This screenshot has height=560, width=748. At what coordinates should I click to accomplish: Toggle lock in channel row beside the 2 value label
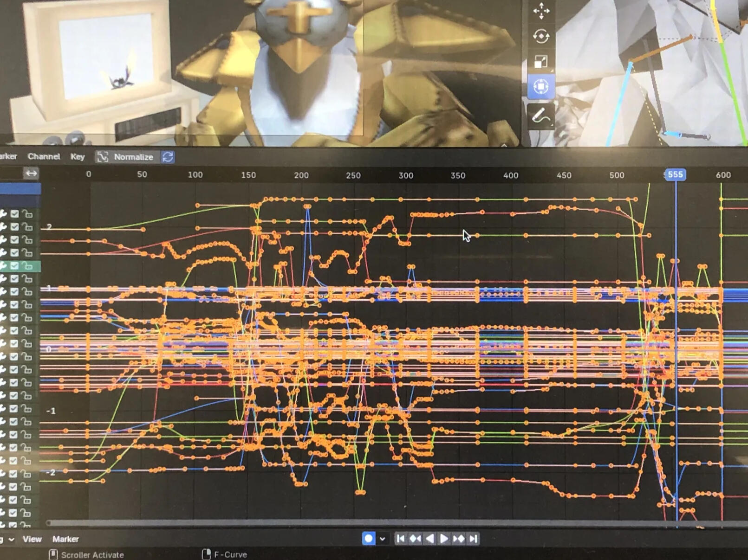click(28, 227)
